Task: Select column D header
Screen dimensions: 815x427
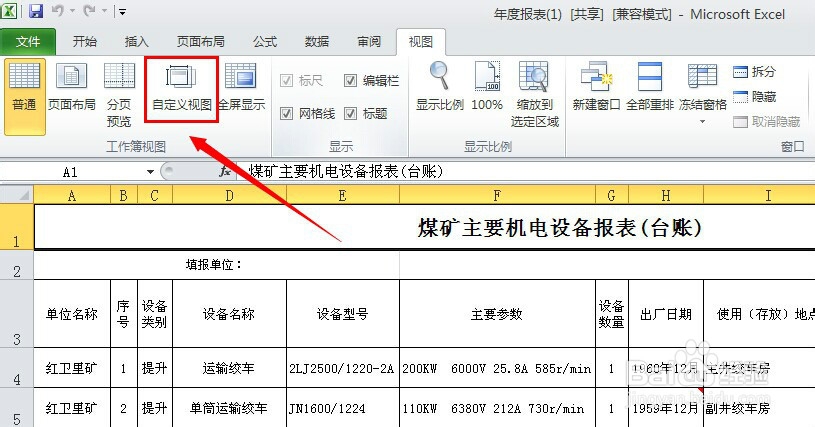Action: 229,195
